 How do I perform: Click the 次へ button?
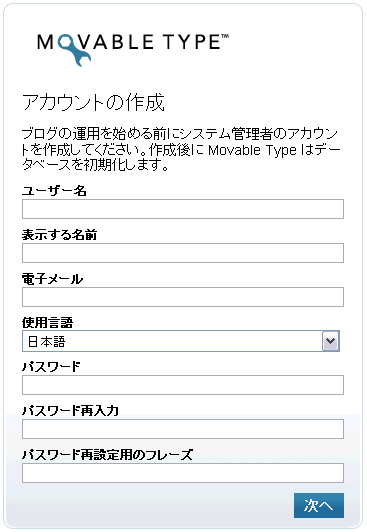click(x=319, y=506)
